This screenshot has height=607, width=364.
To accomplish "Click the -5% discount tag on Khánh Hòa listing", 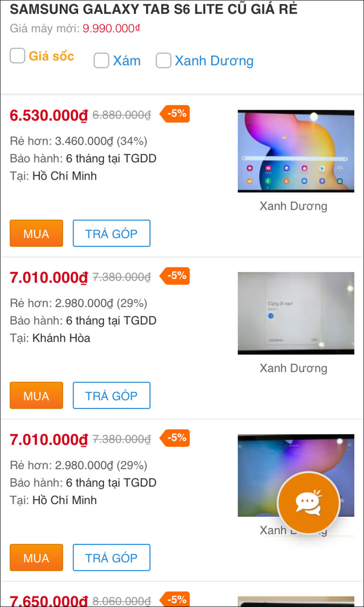I will click(x=175, y=276).
